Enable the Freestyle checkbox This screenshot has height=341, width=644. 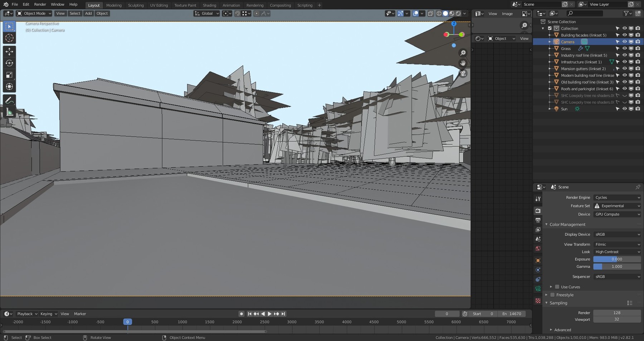tap(552, 295)
